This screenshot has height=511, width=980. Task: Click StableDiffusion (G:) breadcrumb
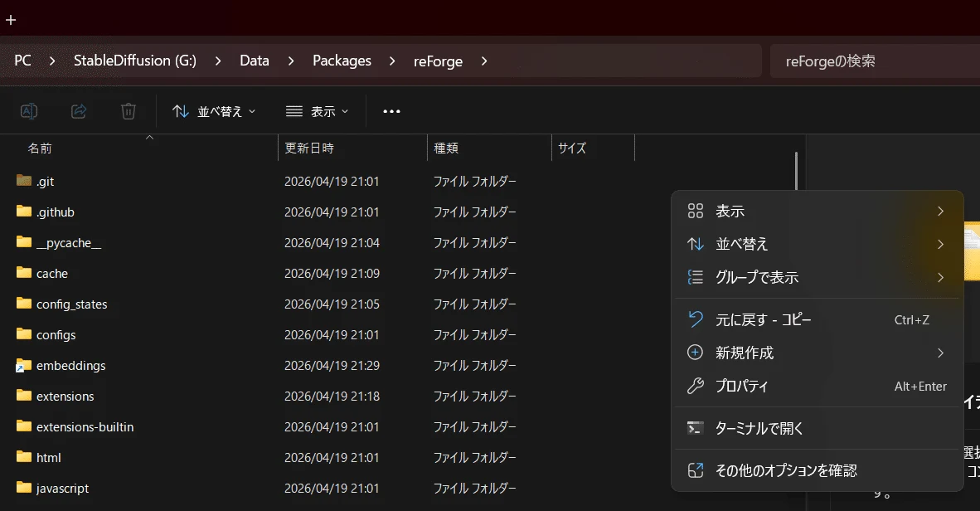coord(135,61)
